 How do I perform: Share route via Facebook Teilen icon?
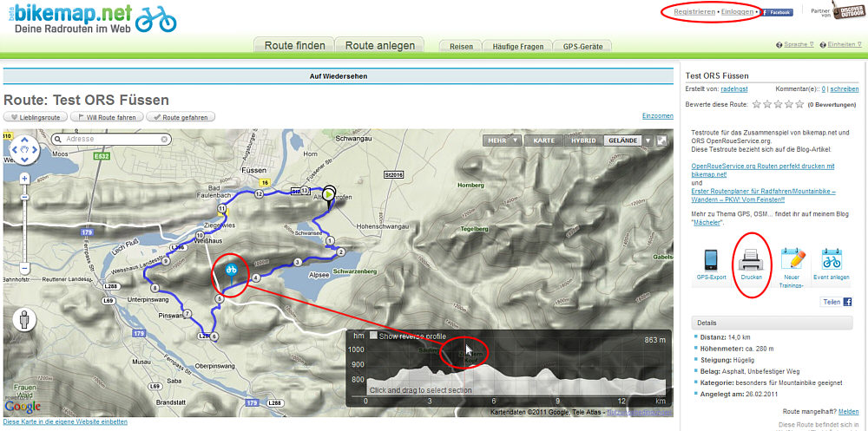click(x=847, y=302)
